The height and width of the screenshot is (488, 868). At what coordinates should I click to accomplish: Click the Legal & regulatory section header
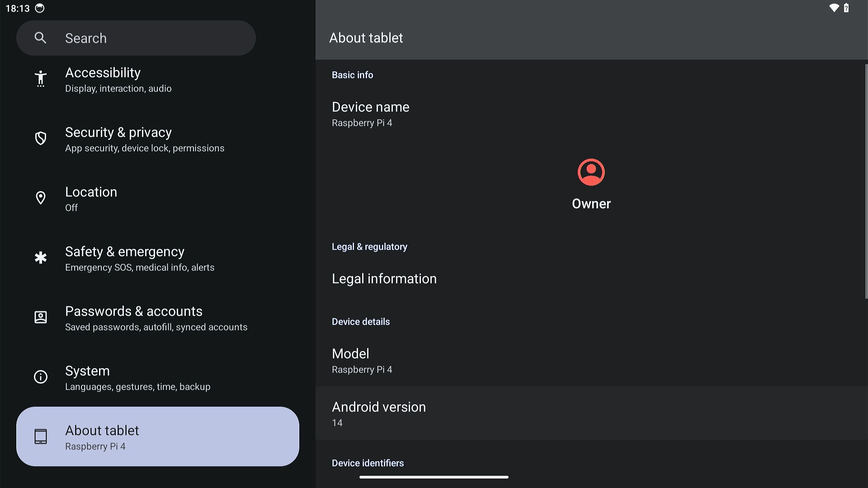369,247
